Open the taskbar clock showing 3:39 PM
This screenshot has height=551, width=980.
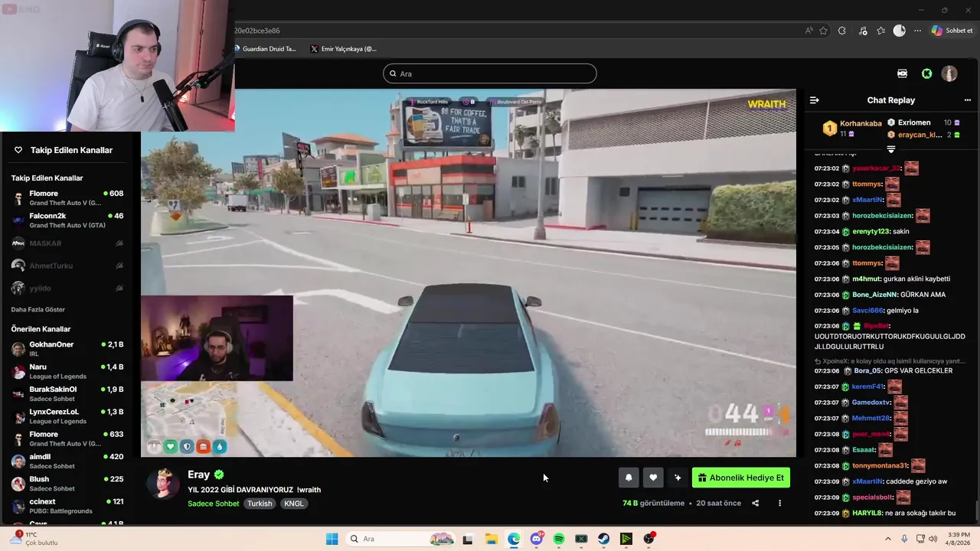pyautogui.click(x=959, y=539)
